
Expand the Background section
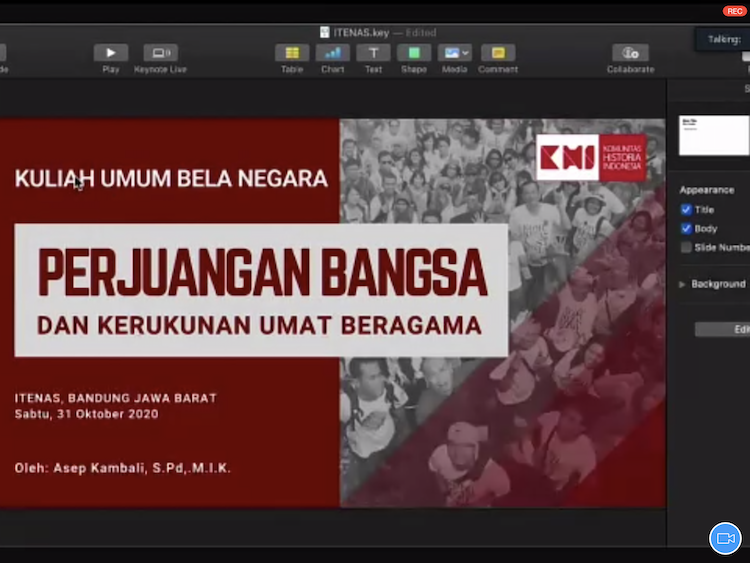pos(682,284)
